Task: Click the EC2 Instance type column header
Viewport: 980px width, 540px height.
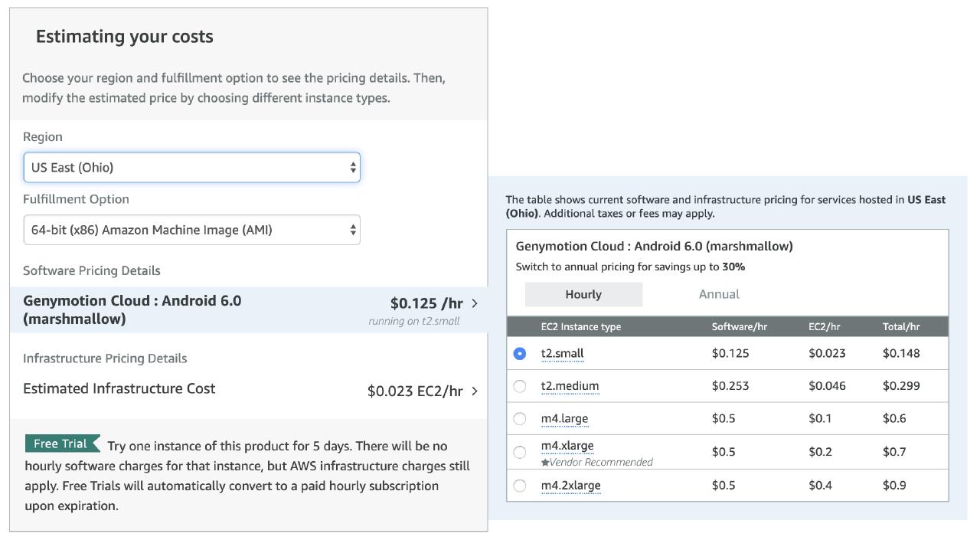Action: point(581,327)
